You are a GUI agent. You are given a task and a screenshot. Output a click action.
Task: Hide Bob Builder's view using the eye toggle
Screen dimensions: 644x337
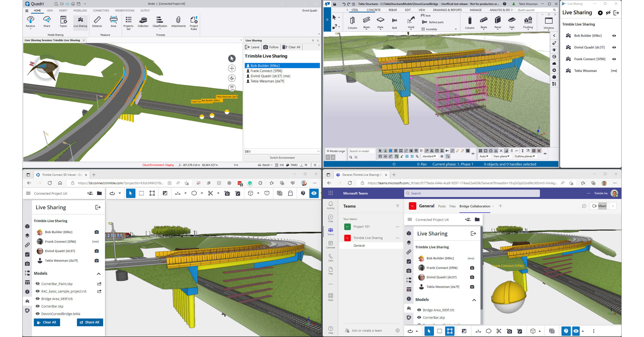(x=614, y=35)
